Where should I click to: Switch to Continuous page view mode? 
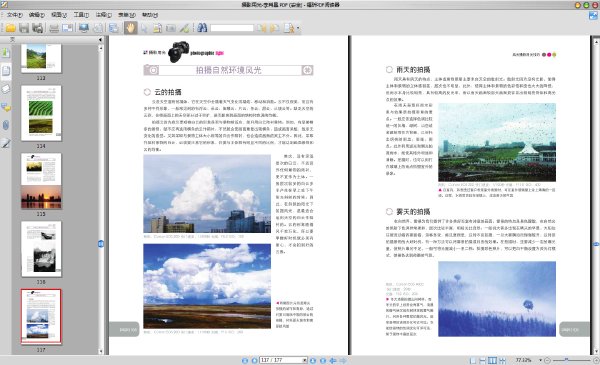pos(483,360)
